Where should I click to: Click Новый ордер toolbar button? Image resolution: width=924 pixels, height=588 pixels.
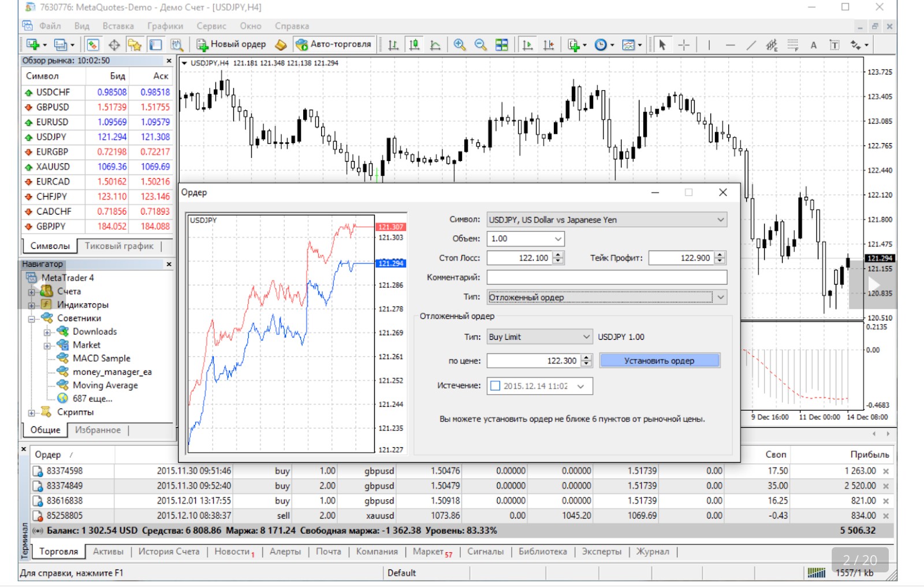[x=232, y=44]
